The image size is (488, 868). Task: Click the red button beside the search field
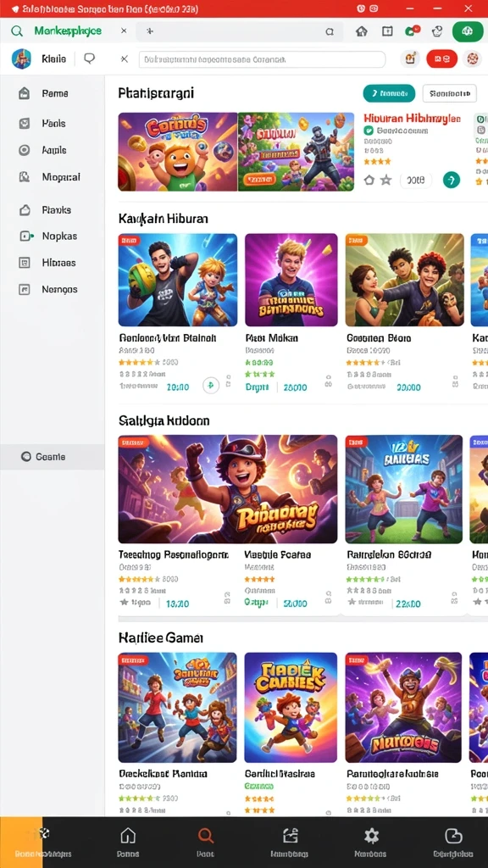tap(442, 58)
